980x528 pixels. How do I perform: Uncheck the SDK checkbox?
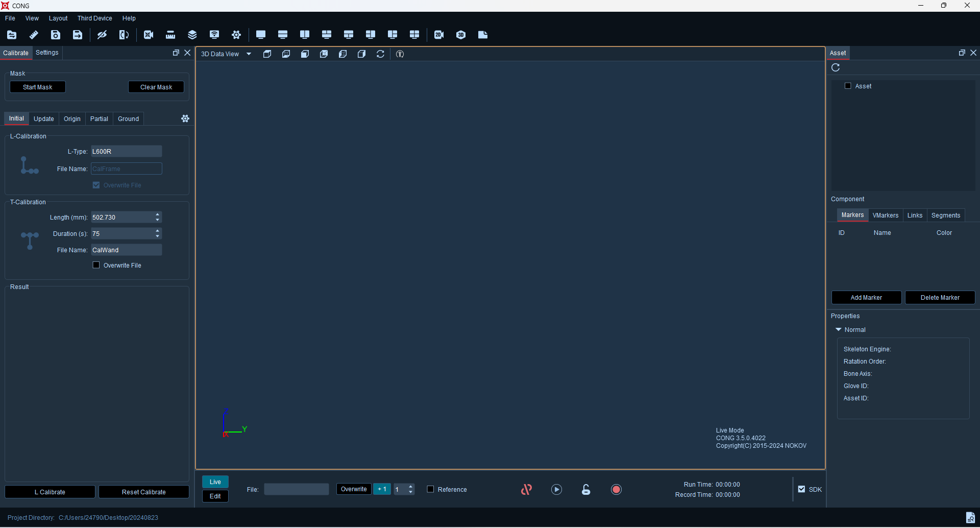[x=801, y=489]
